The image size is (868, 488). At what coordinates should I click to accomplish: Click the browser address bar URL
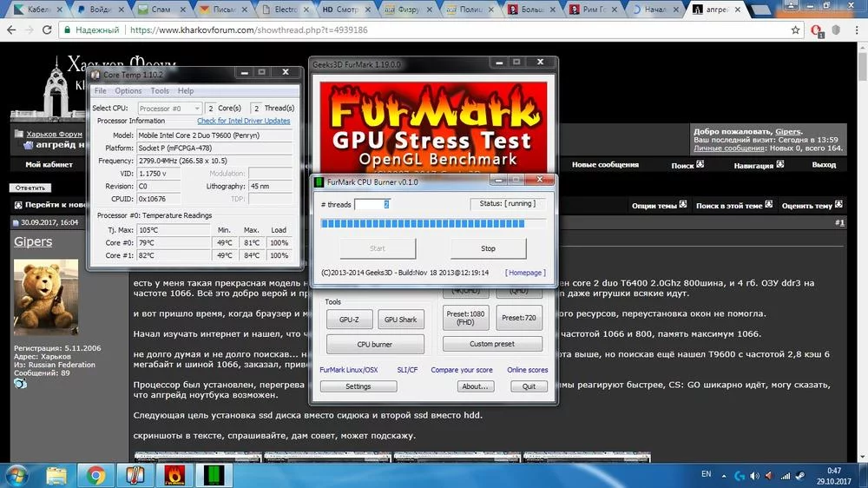click(249, 30)
